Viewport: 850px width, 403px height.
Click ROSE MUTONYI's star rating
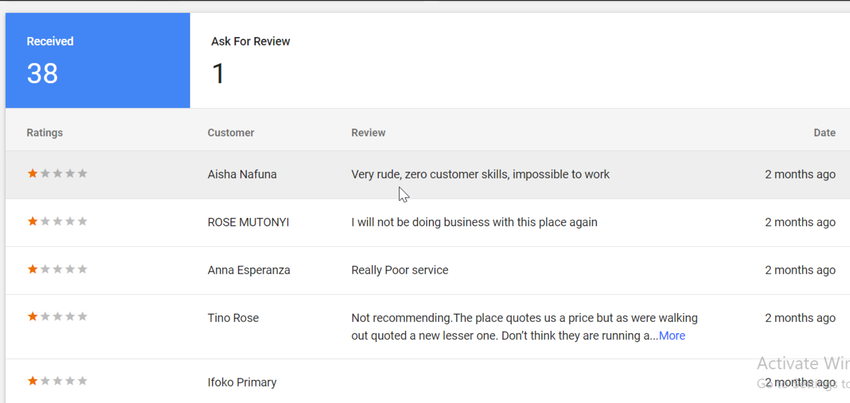point(57,222)
